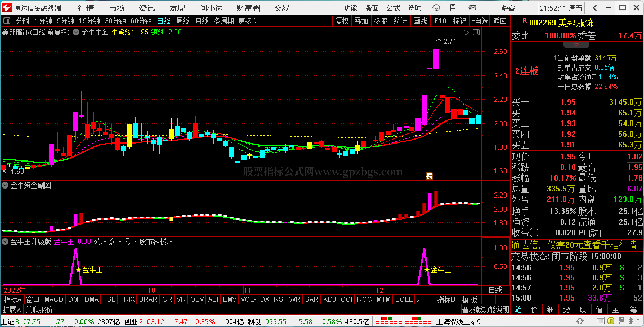Click the 关联报价 button

pos(39,310)
